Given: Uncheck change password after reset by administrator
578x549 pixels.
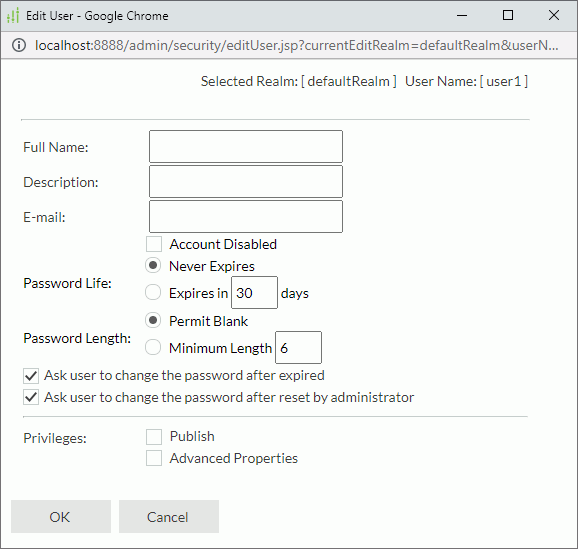Looking at the screenshot, I should point(31,397).
